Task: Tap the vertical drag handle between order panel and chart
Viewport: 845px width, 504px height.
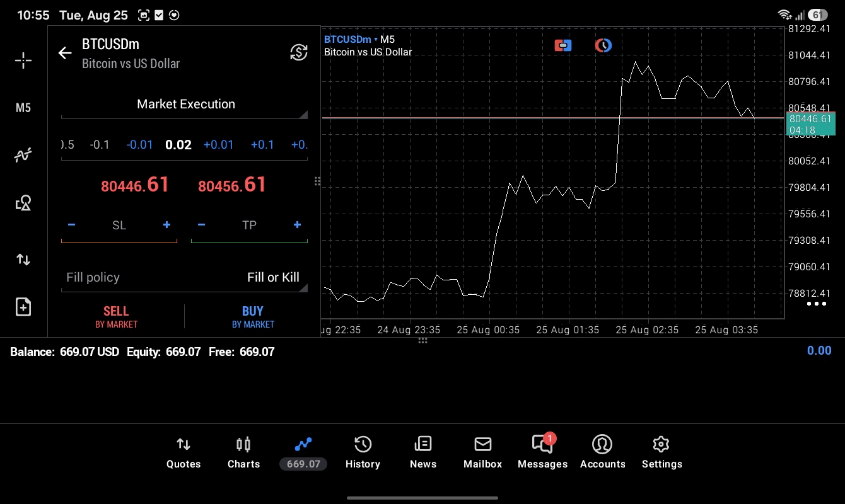Action: coord(317,181)
